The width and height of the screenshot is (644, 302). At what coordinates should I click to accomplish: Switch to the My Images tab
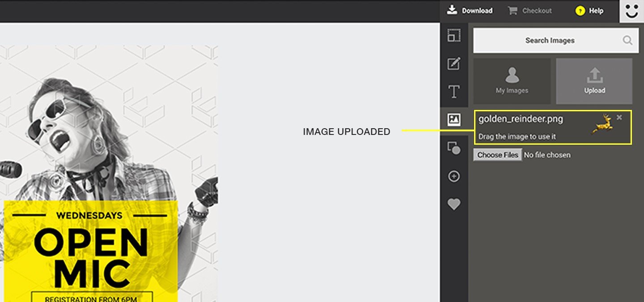click(512, 81)
